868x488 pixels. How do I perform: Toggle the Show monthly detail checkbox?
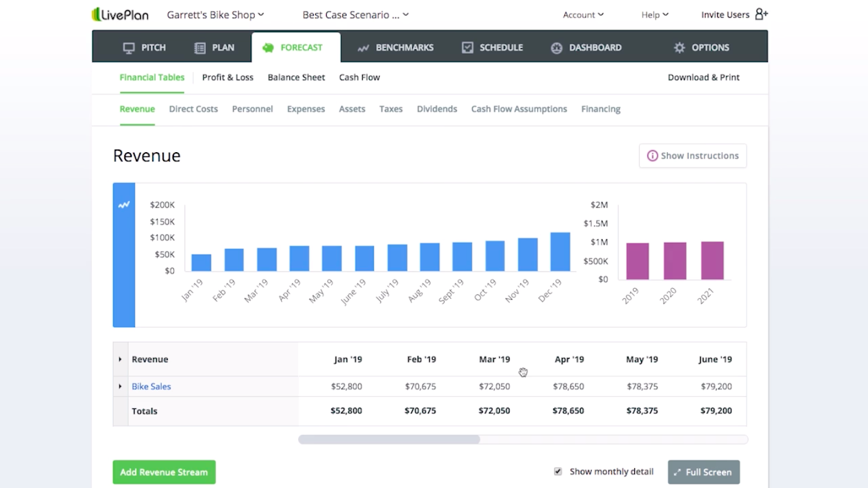pyautogui.click(x=558, y=472)
